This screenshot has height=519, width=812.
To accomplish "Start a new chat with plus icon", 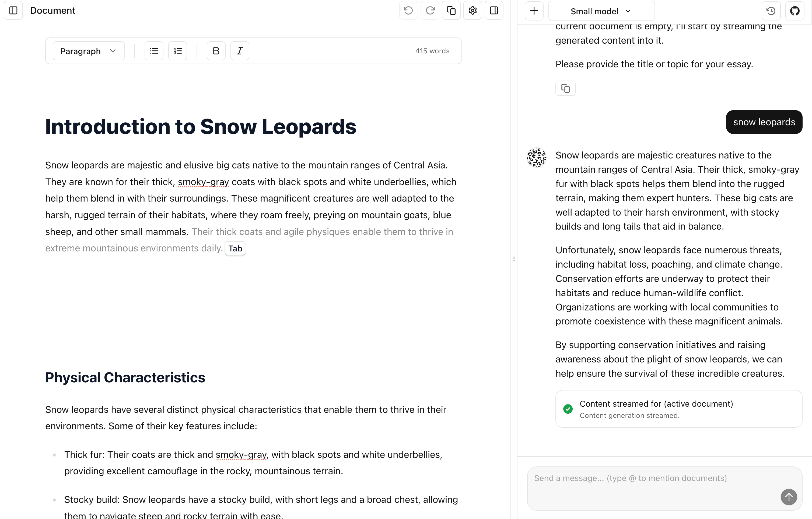I will [534, 11].
